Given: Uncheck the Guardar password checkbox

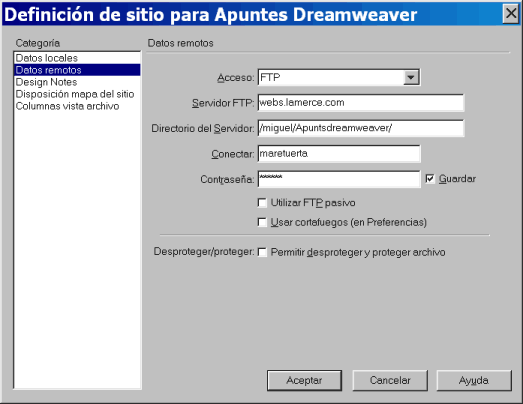Looking at the screenshot, I should click(430, 179).
